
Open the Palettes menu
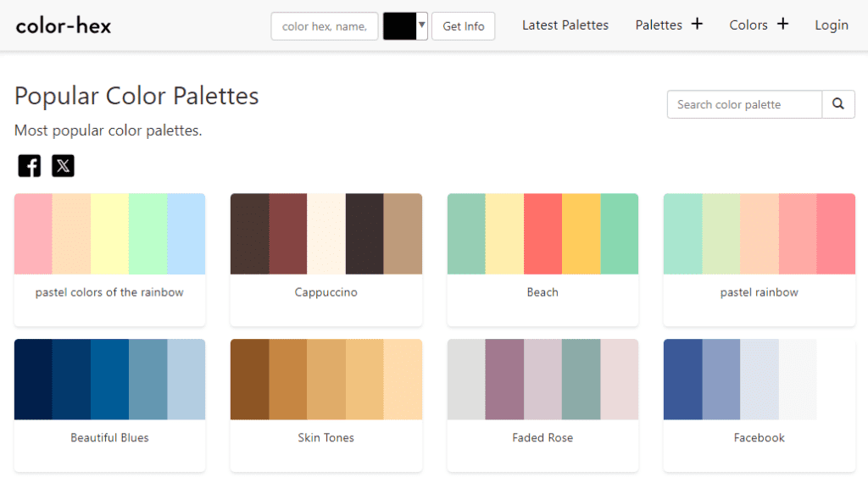(659, 25)
